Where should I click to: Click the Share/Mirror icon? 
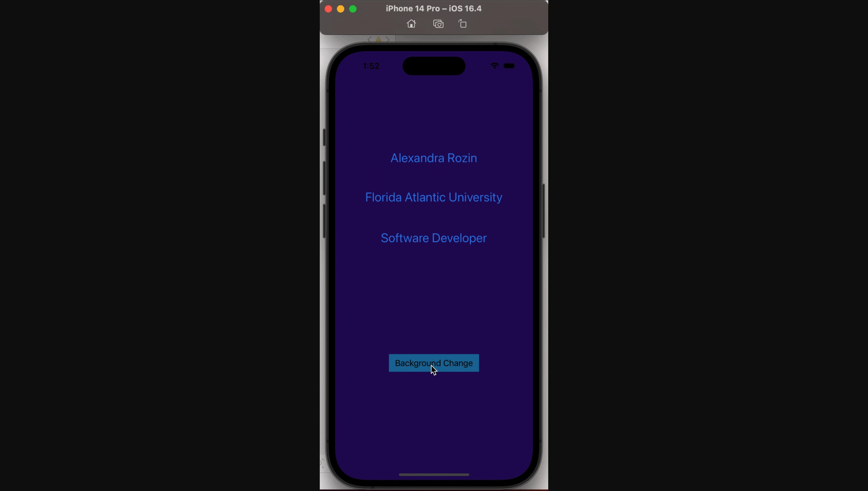463,24
